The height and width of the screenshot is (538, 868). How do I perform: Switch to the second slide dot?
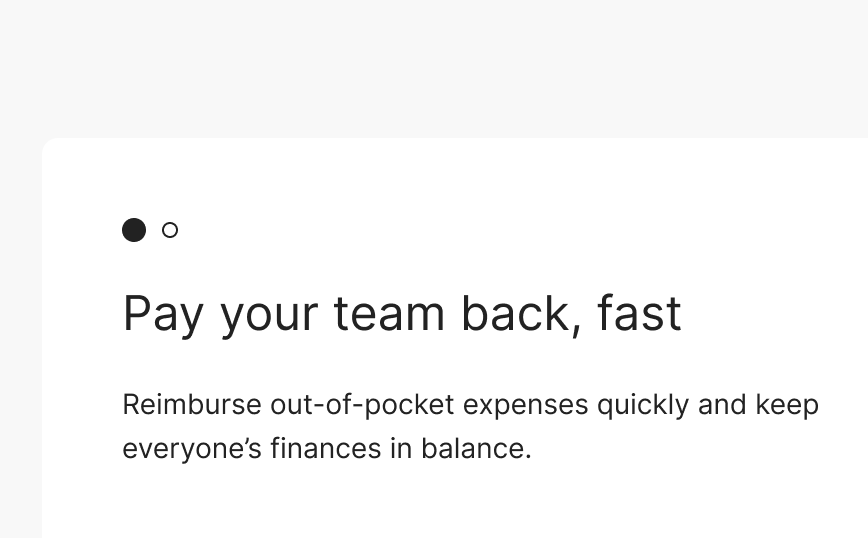point(170,230)
